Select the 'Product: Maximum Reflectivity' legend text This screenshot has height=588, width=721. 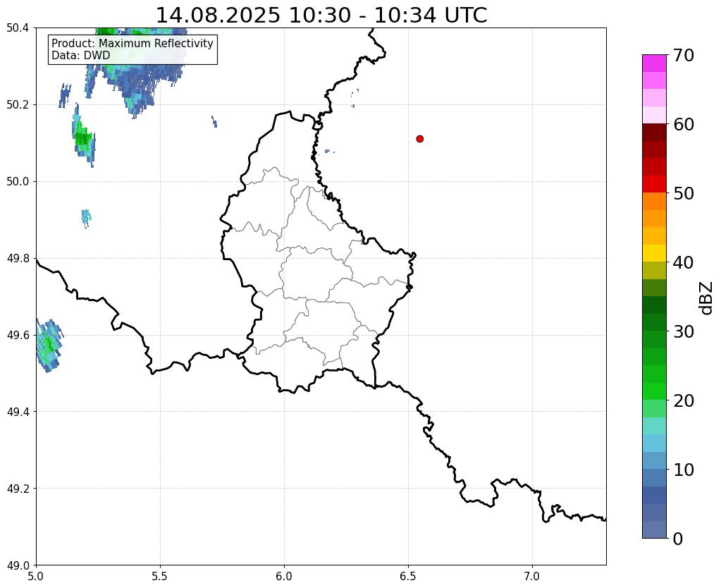pyautogui.click(x=133, y=43)
